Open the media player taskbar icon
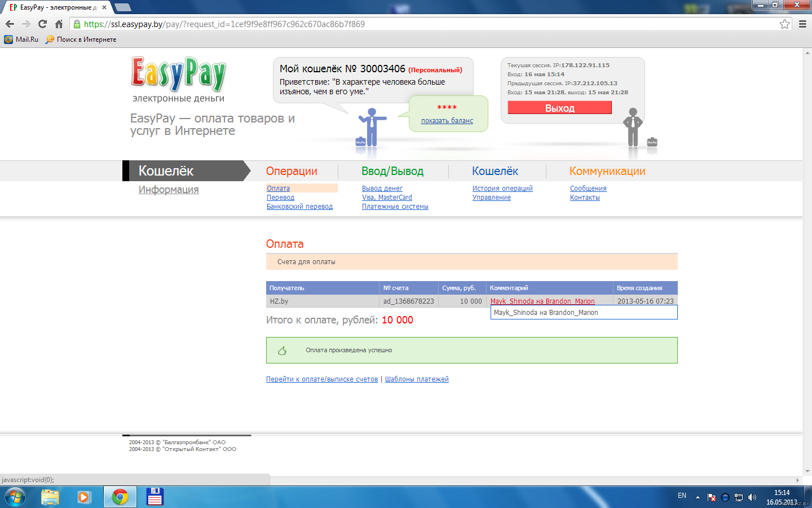 pyautogui.click(x=85, y=497)
